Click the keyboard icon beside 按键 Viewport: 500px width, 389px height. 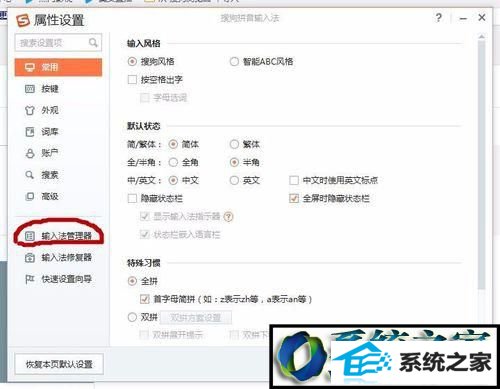point(30,89)
